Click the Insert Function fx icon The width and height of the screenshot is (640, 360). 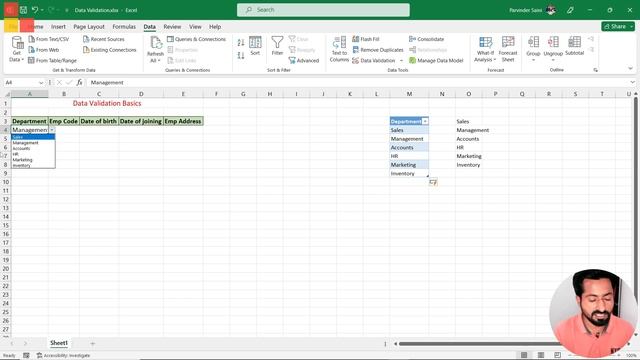tap(80, 82)
